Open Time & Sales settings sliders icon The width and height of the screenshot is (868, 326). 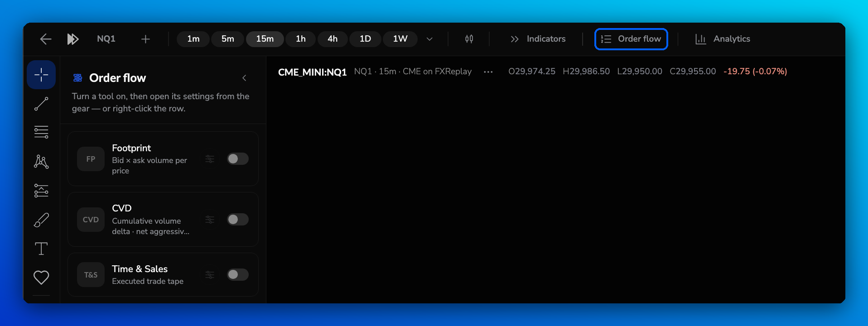coord(210,275)
